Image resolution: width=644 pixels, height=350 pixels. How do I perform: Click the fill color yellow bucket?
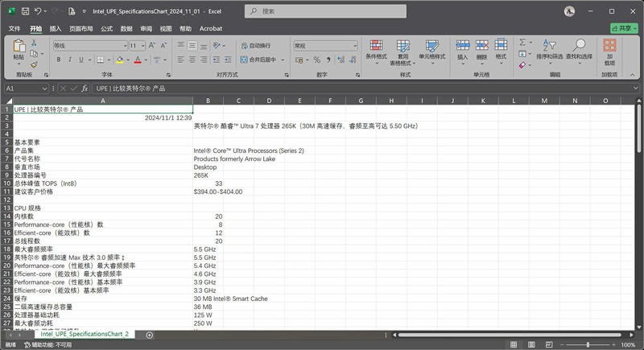point(119,60)
